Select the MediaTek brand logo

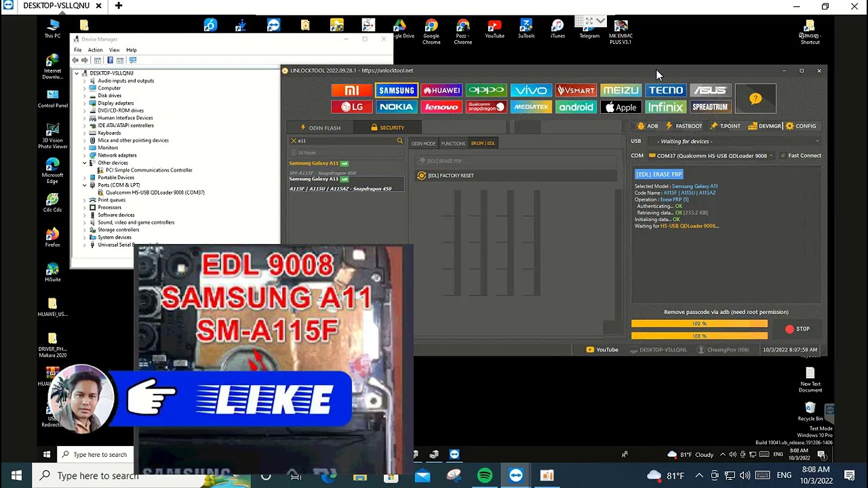[531, 107]
